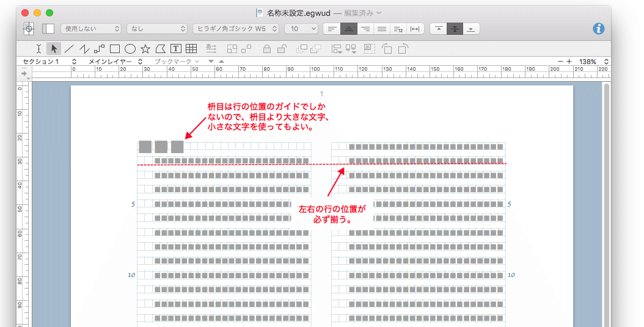Open the font size 10 combo box
The image size is (644, 327).
(301, 29)
